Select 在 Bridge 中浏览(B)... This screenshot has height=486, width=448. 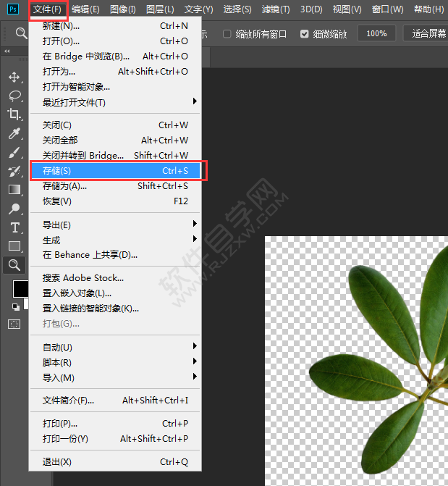tap(115, 56)
